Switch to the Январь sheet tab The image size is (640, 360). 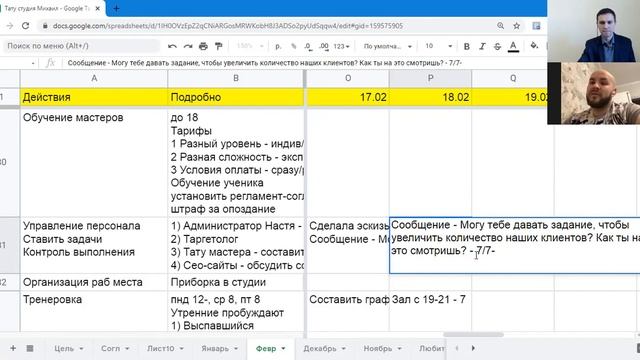point(215,349)
